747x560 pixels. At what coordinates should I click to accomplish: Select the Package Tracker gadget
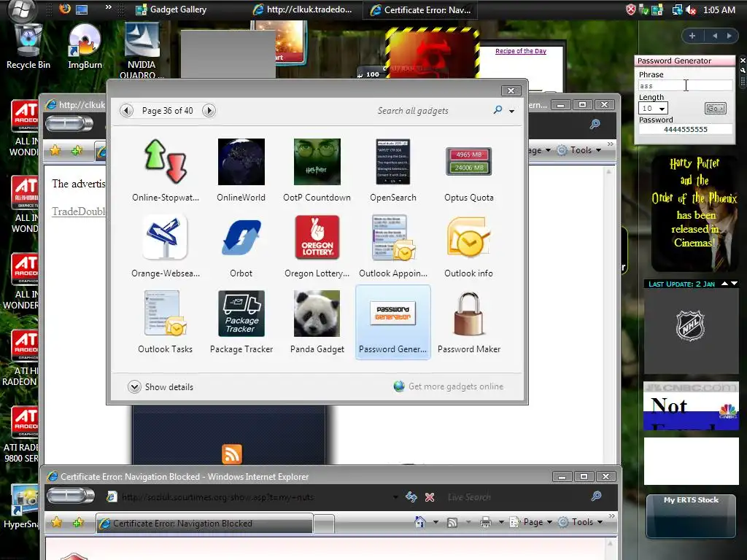tap(241, 314)
